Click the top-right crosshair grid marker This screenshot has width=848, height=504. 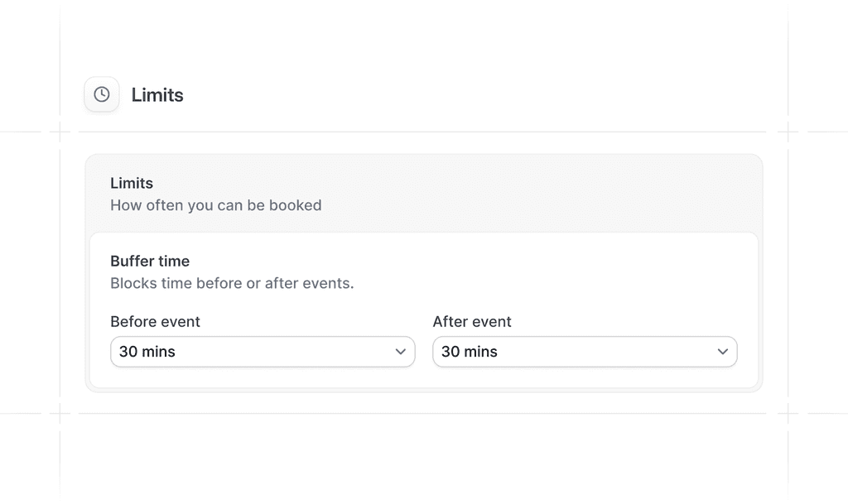(x=788, y=131)
